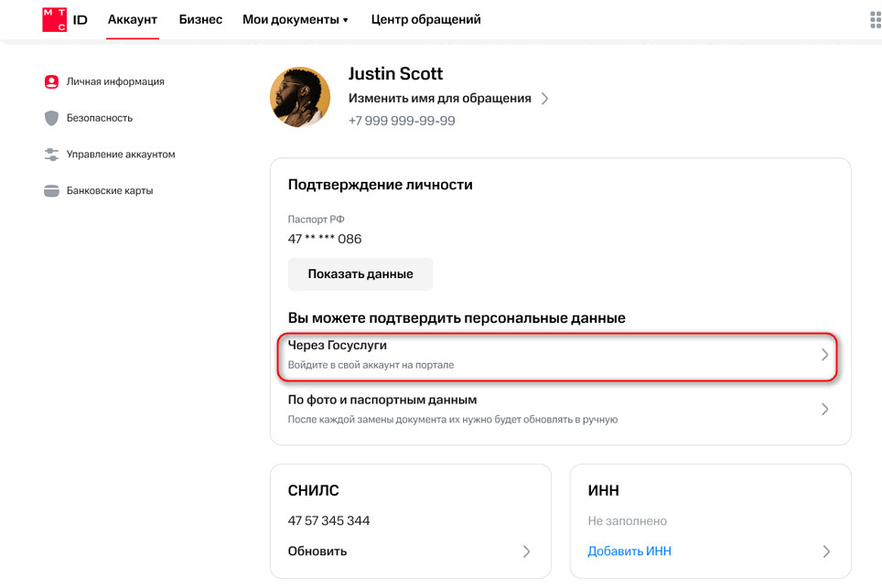The height and width of the screenshot is (588, 882).
Task: Click the MTS red logo icon
Action: 55,20
